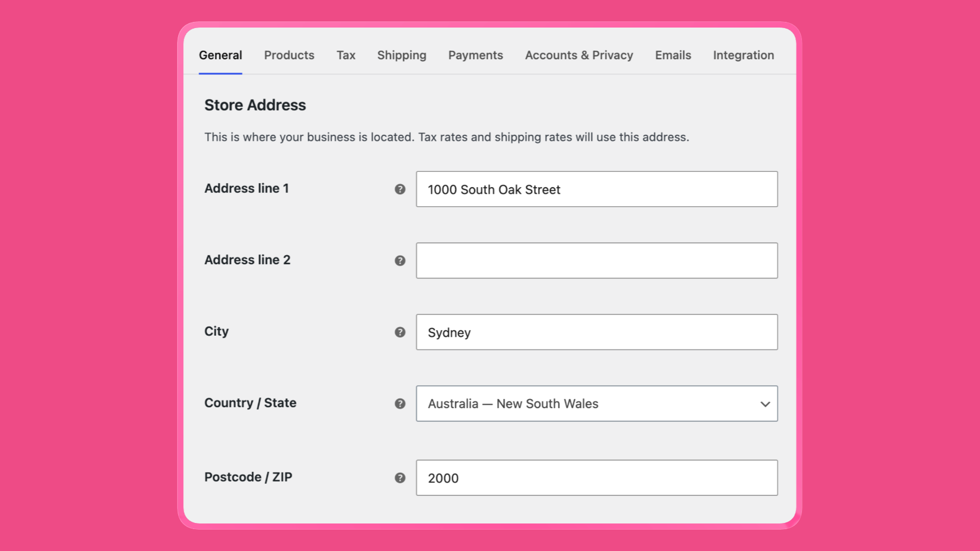
Task: Click the dropdown chevron arrow
Action: click(765, 404)
